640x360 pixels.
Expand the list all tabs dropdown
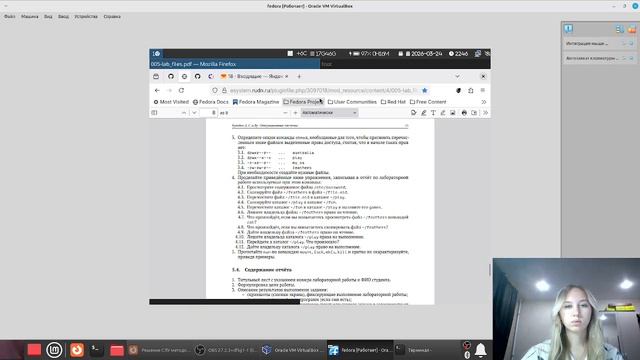pyautogui.click(x=458, y=76)
